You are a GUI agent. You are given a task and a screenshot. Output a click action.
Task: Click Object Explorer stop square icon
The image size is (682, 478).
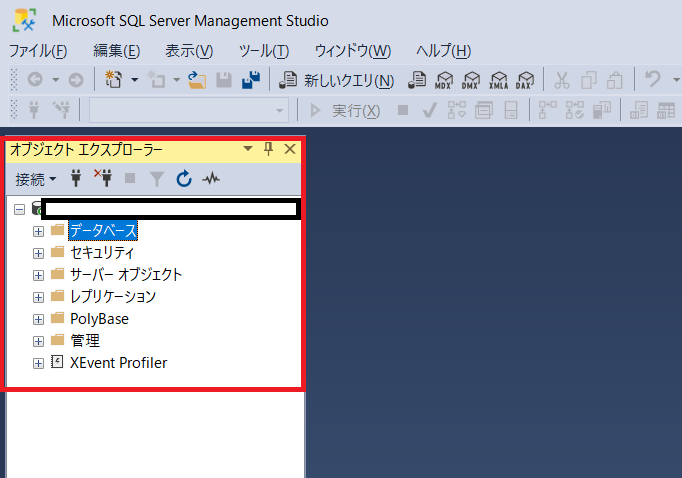(x=130, y=178)
